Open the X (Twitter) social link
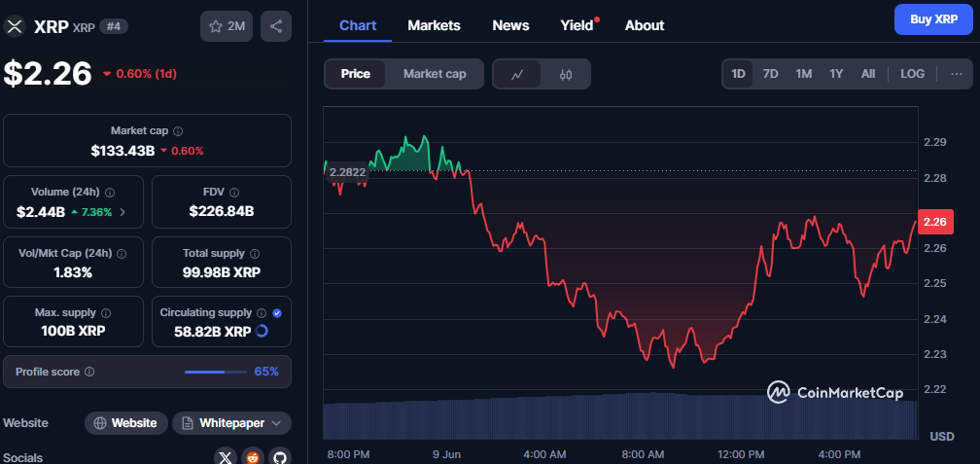 tap(226, 457)
